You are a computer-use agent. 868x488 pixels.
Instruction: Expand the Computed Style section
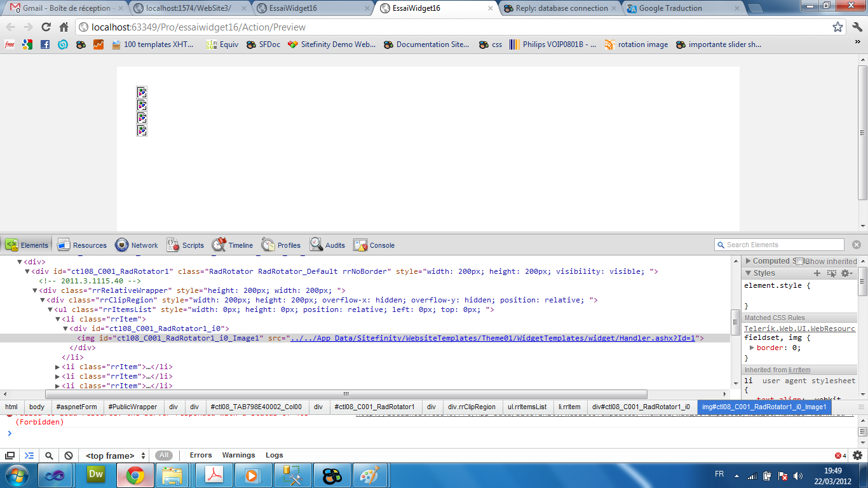click(749, 261)
